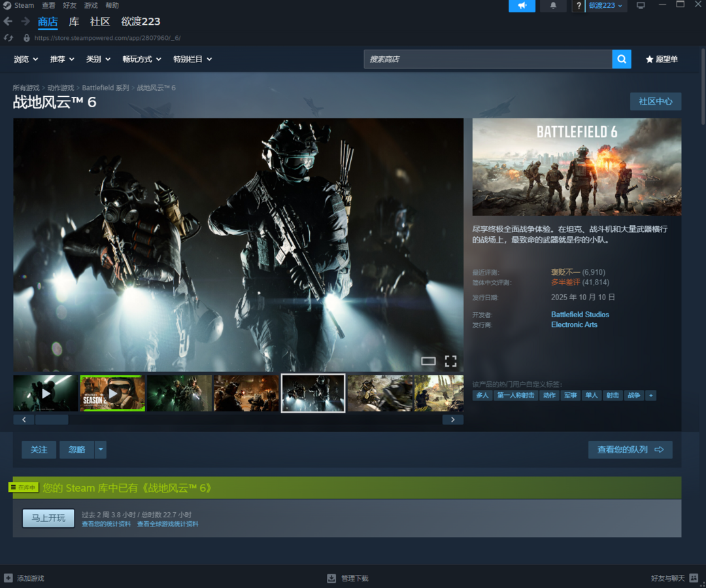Add more tags with the plus button
706x588 pixels.
click(650, 396)
